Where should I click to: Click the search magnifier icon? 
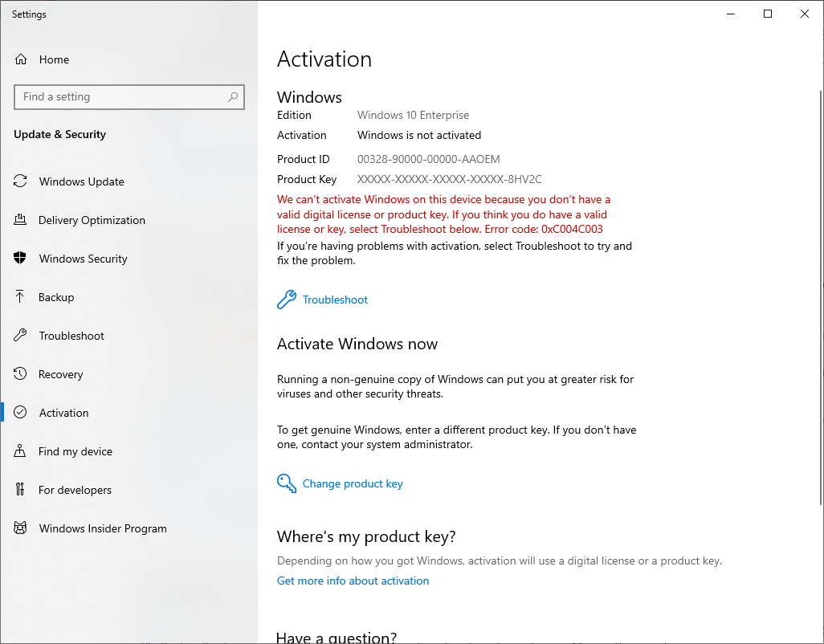click(233, 96)
